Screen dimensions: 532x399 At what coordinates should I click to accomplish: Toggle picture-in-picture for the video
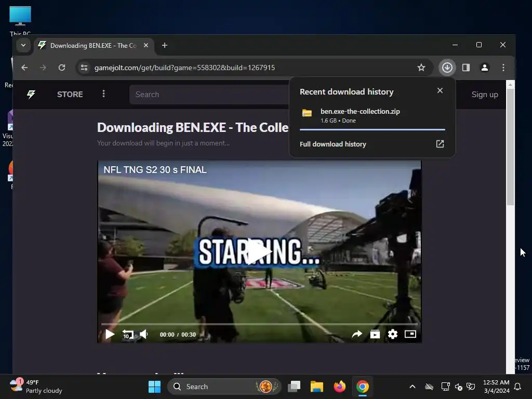(x=410, y=334)
